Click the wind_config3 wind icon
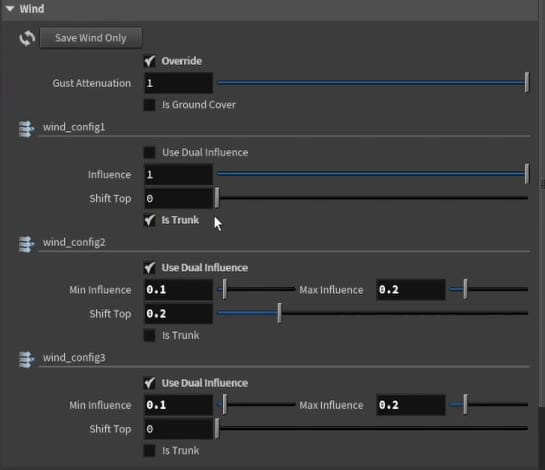This screenshot has width=545, height=470. [26, 359]
